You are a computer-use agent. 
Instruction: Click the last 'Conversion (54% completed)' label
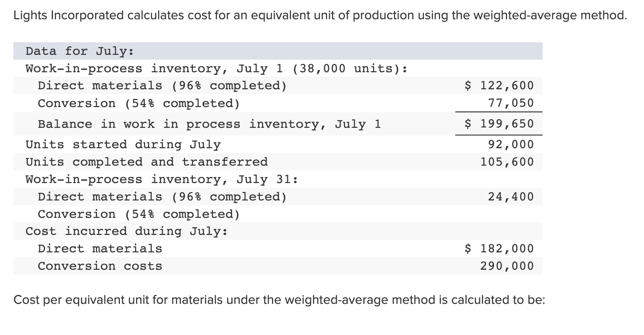pyautogui.click(x=139, y=214)
